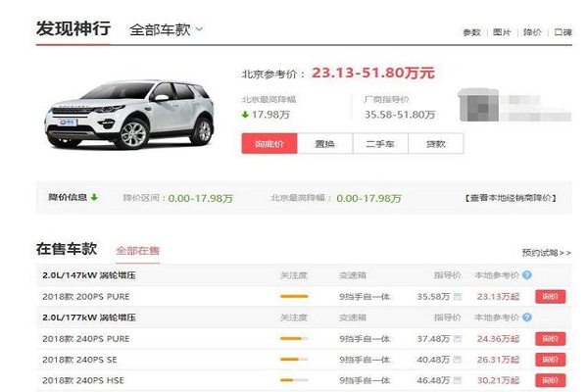Viewport: 588px width, 392px height.
Task: Click the blurred QR code image
Action: 478,105
